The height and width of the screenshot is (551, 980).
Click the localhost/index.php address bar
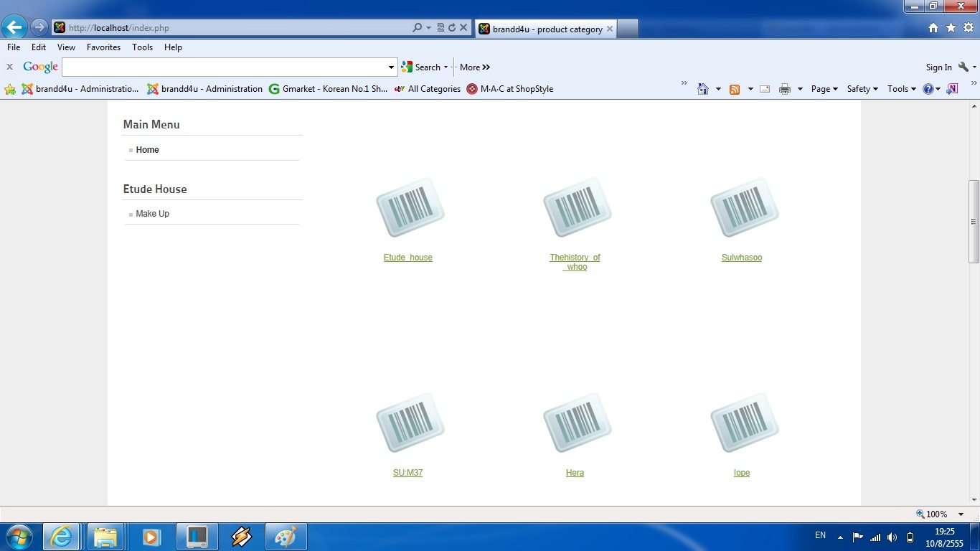[230, 27]
